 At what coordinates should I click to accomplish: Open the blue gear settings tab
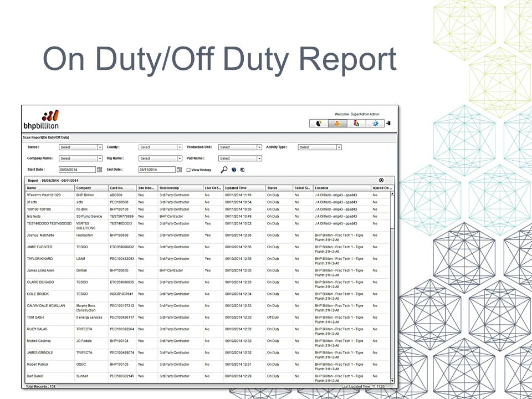(375, 124)
